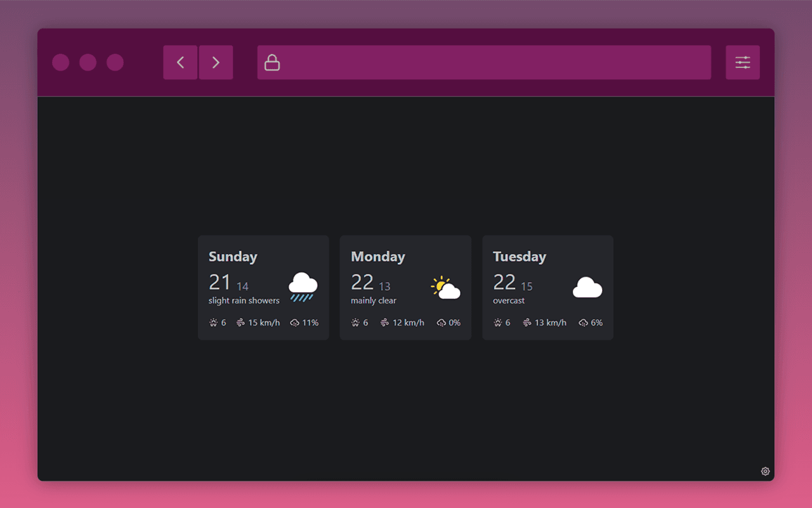Viewport: 812px width, 508px height.
Task: Select Monday's weather card
Action: (x=405, y=287)
